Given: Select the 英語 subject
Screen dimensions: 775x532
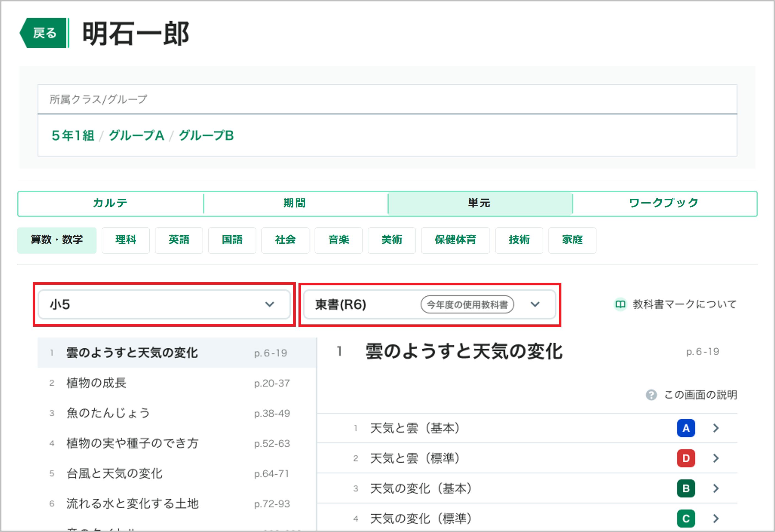Looking at the screenshot, I should pos(179,240).
